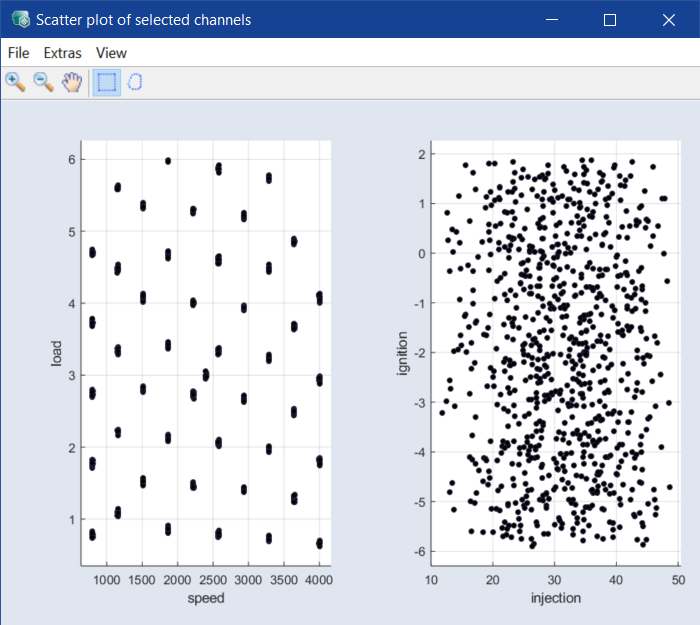Toggle the rectangle selection tool
Screen dimensions: 700x625
pos(106,82)
